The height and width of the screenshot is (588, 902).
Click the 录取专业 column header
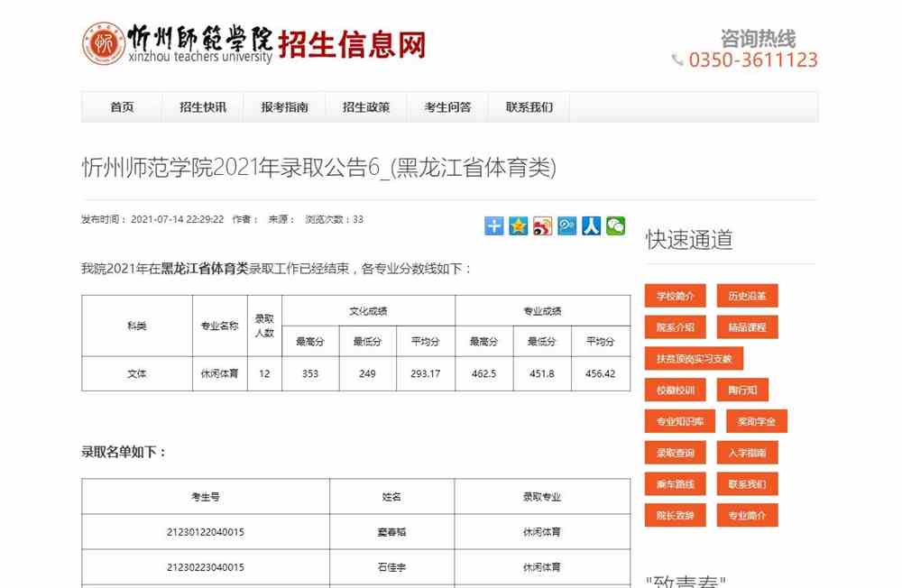[x=542, y=497]
